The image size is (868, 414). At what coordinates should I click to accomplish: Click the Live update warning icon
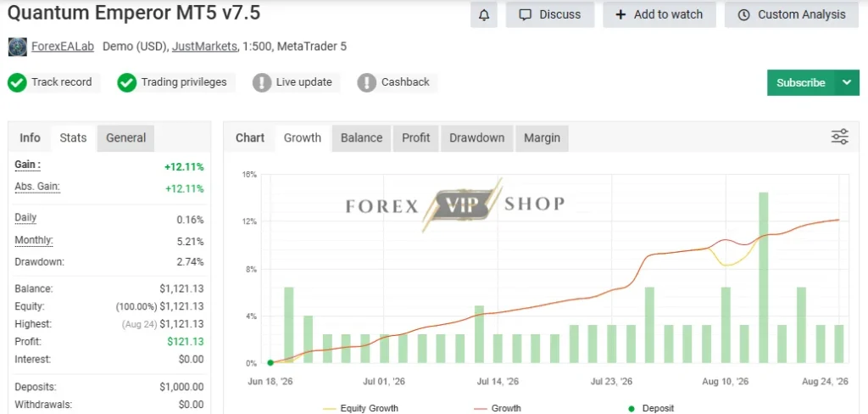tap(262, 82)
